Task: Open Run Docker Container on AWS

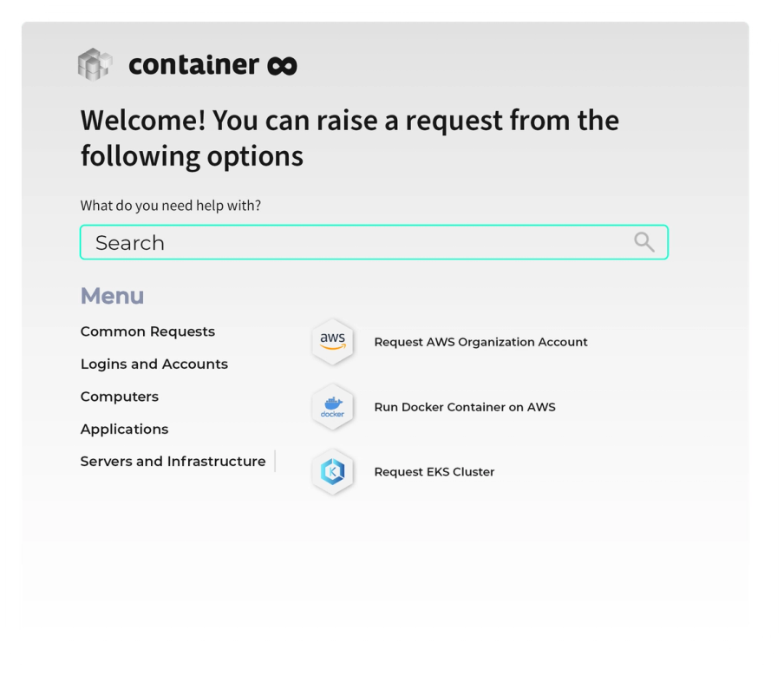Action: 465,407
